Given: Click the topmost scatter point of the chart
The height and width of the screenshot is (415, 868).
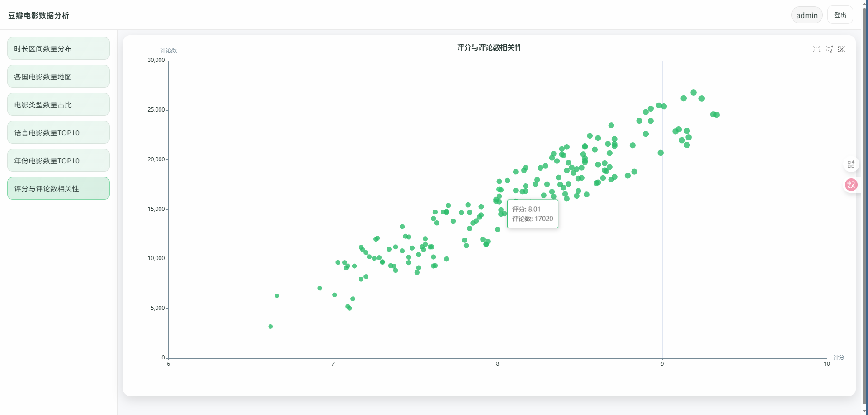Looking at the screenshot, I should [x=693, y=93].
